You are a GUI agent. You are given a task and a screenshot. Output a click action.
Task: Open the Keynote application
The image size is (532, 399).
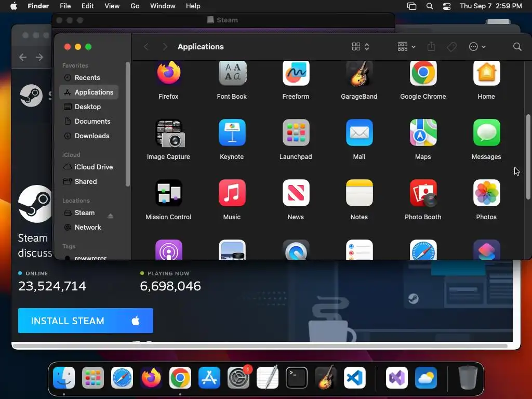pyautogui.click(x=232, y=132)
